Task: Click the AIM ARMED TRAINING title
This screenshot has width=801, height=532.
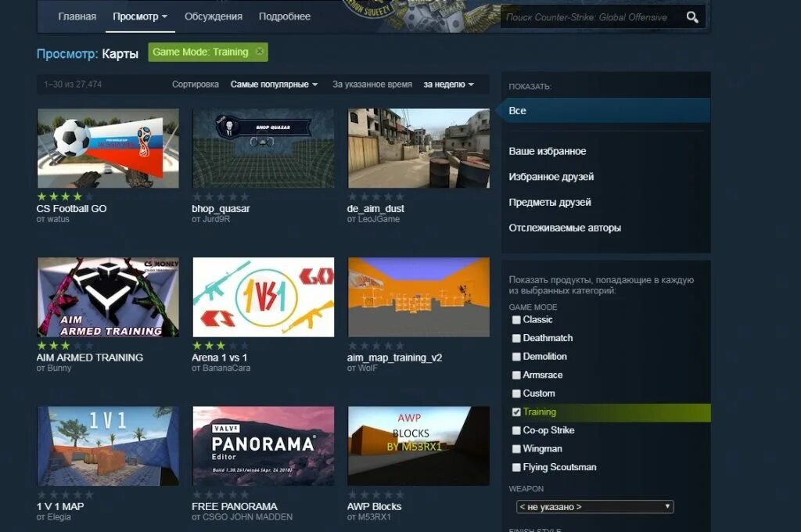Action: [90, 358]
